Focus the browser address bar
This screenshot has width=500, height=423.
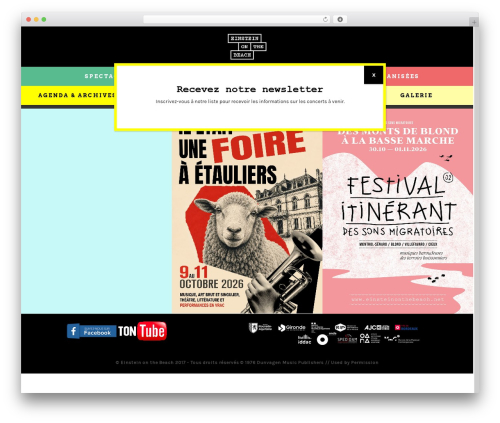(237, 19)
